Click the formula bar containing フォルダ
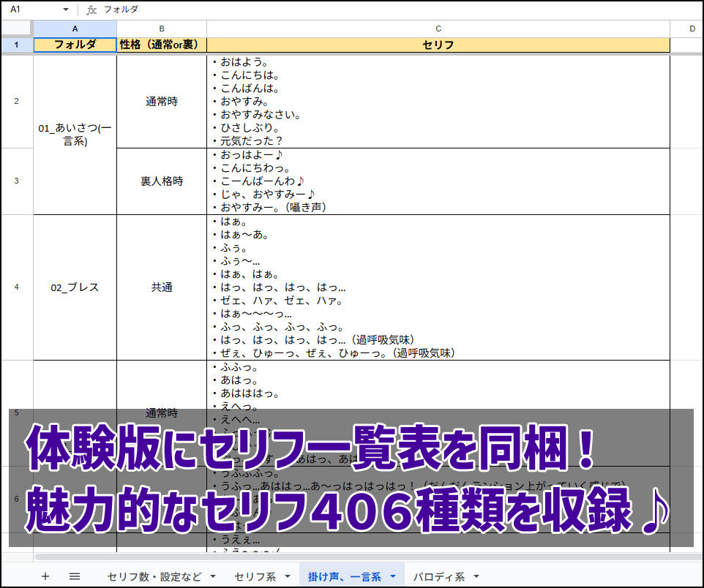 click(366, 10)
